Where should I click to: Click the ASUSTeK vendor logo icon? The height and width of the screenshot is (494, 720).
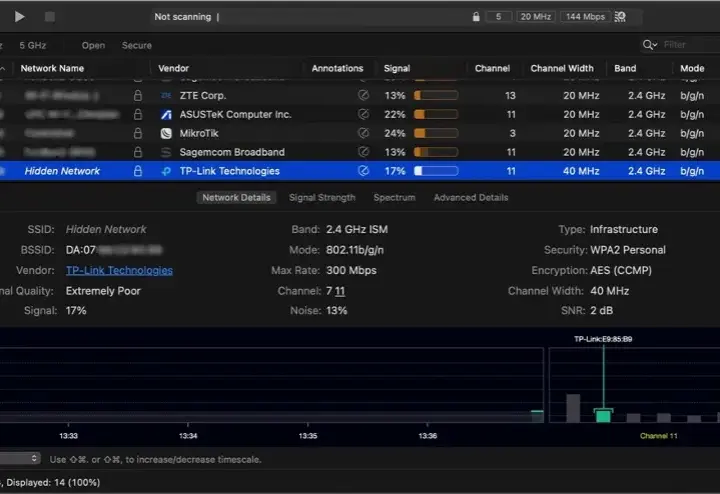pos(166,114)
